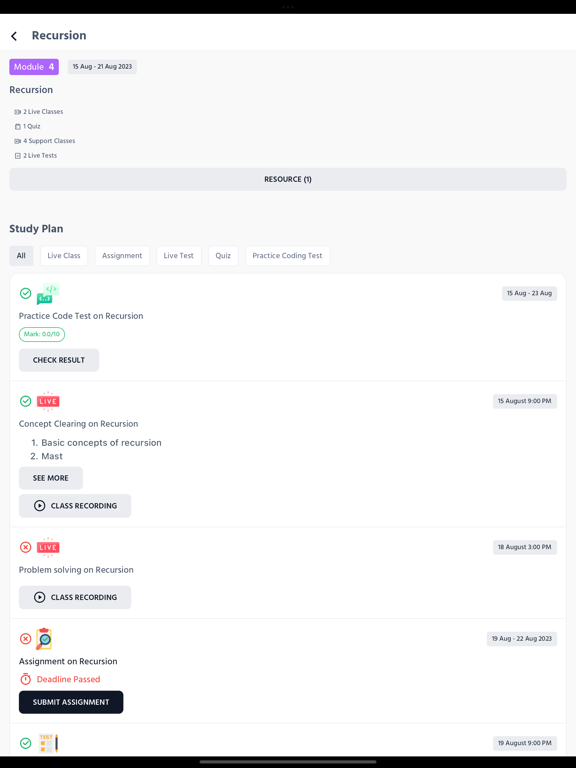Select the Live Test filter tab
This screenshot has width=576, height=768.
pyautogui.click(x=179, y=256)
